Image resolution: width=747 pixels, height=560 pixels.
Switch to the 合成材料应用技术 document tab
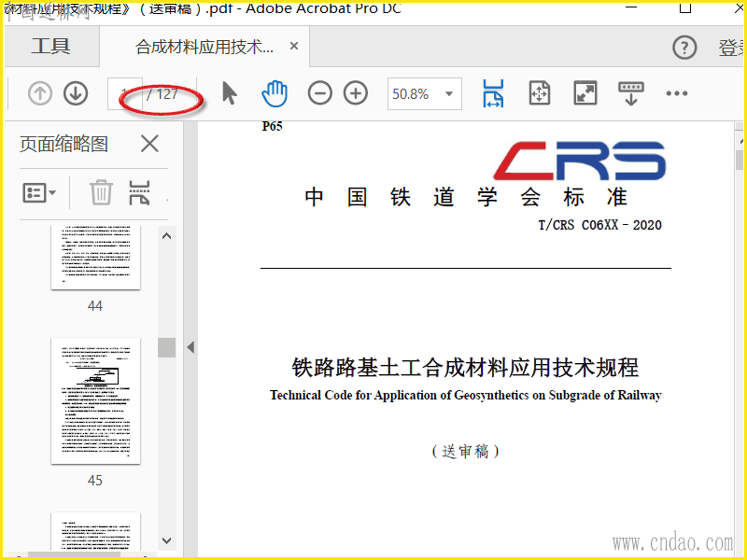coord(204,47)
